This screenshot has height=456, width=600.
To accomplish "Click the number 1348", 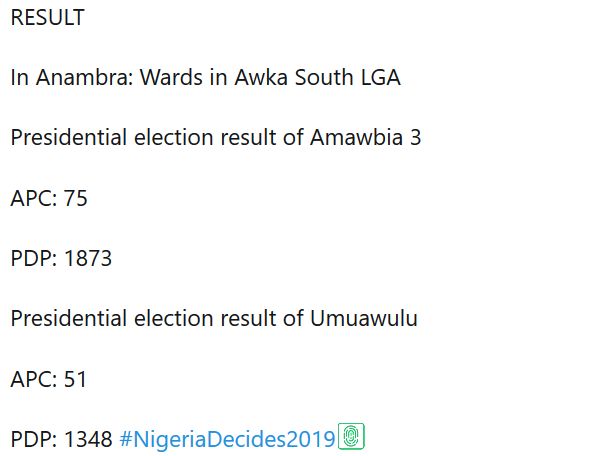I will click(87, 438).
